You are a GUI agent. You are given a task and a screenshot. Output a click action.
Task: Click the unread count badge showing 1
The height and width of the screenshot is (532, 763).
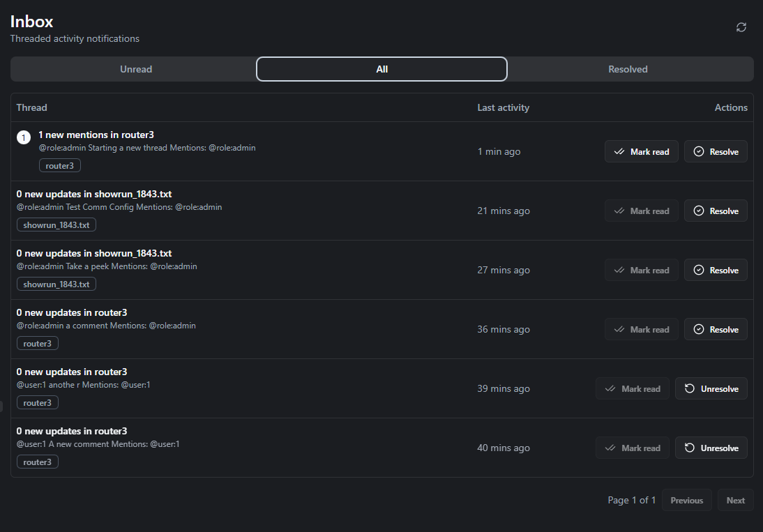(x=24, y=137)
